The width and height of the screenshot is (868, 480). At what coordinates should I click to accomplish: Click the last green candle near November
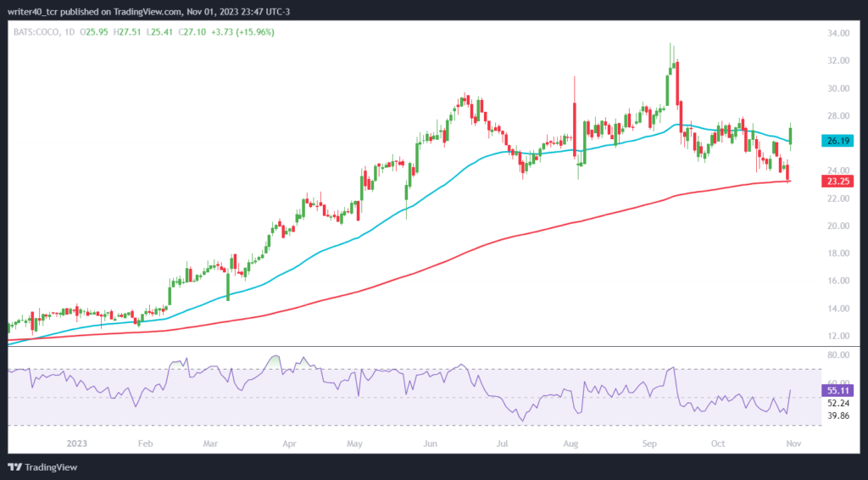pos(791,137)
